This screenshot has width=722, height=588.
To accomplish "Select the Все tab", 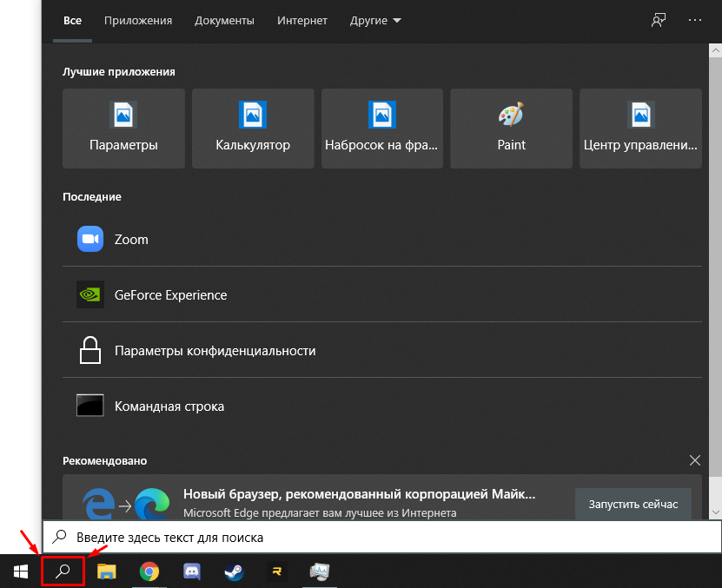I will 72,21.
